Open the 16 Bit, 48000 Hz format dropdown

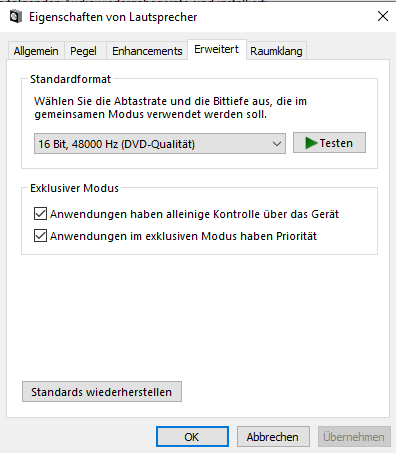[x=160, y=144]
